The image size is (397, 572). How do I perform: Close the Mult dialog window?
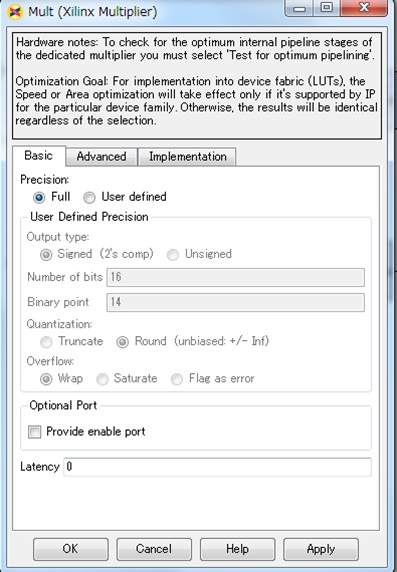[363, 8]
